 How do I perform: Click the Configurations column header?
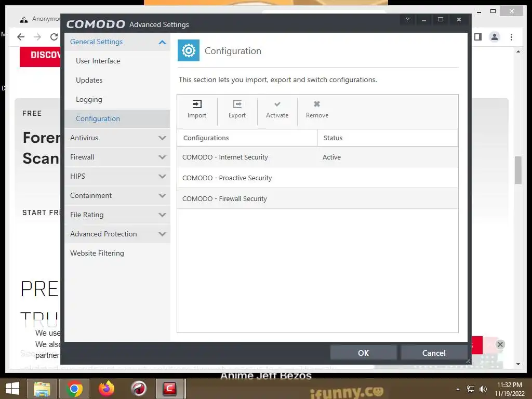coord(247,138)
